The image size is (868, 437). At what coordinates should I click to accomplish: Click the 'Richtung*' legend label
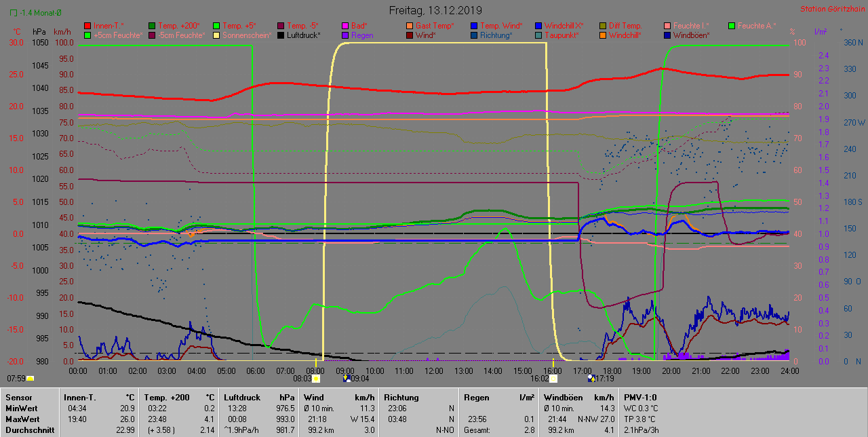coord(496,35)
